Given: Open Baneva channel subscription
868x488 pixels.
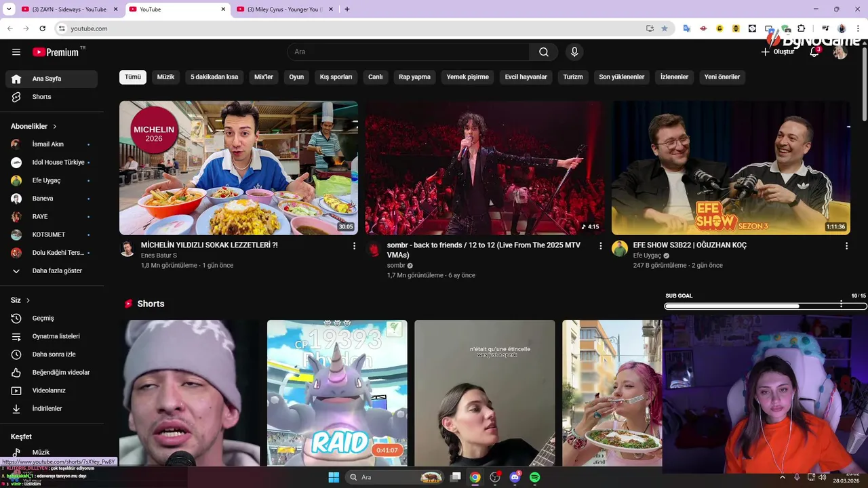Looking at the screenshot, I should (52, 199).
